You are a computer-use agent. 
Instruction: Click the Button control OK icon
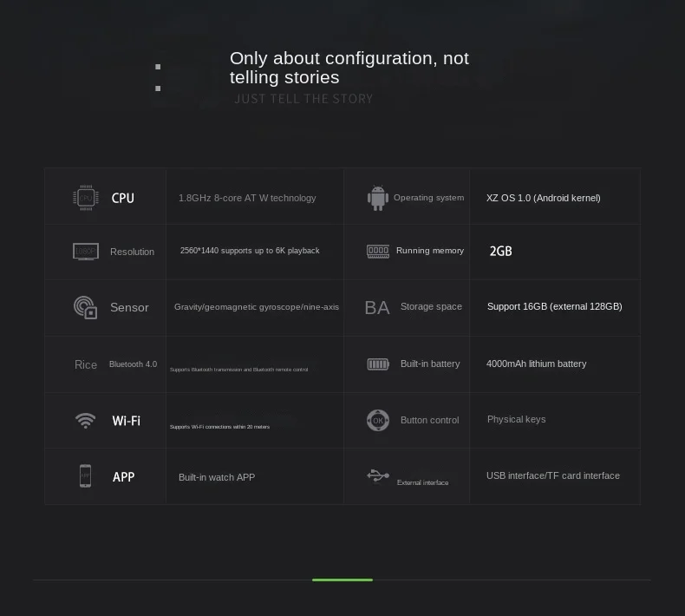pyautogui.click(x=377, y=420)
